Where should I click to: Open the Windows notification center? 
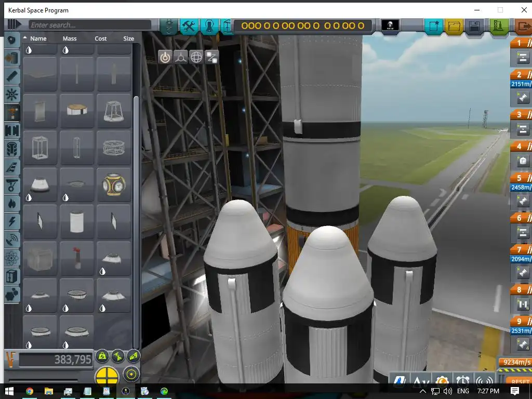coord(515,391)
